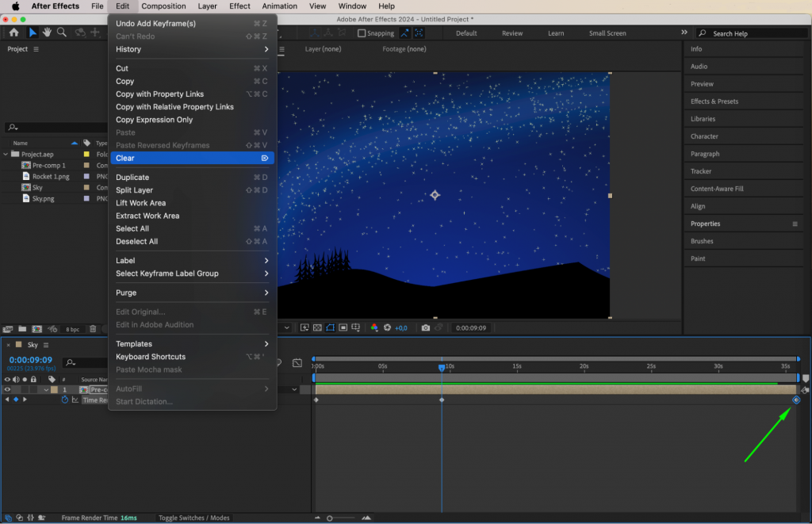
Task: Open the Tracker panel
Action: point(701,170)
